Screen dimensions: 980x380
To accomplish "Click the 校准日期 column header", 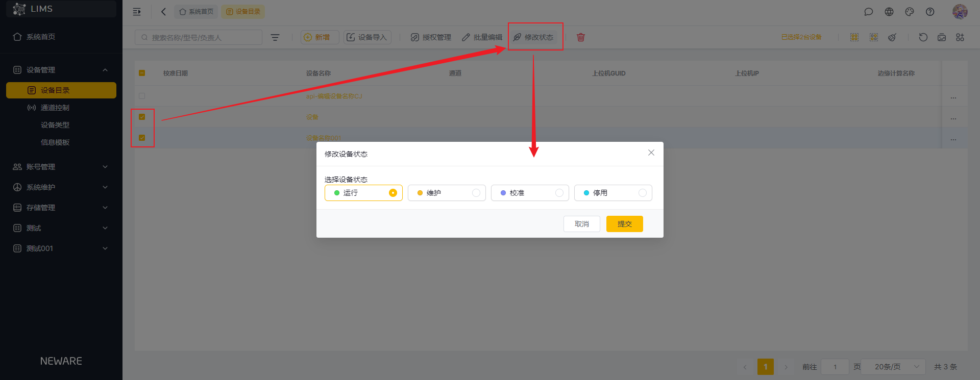I will click(176, 73).
